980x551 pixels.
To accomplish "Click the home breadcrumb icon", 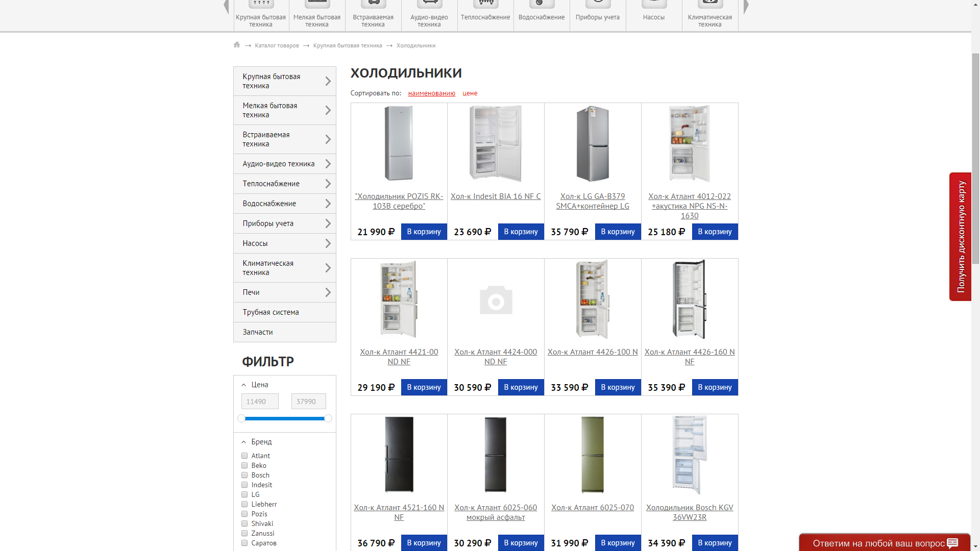I will point(237,45).
